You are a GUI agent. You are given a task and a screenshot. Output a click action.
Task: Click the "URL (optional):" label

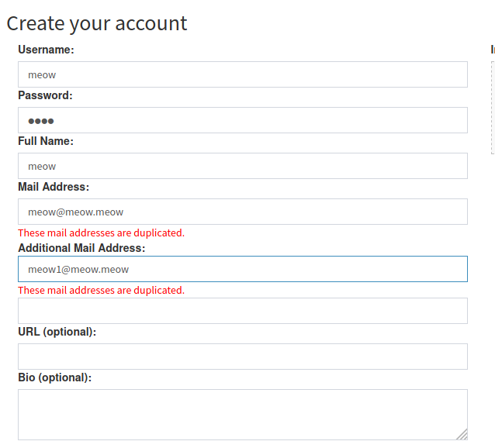coord(57,332)
